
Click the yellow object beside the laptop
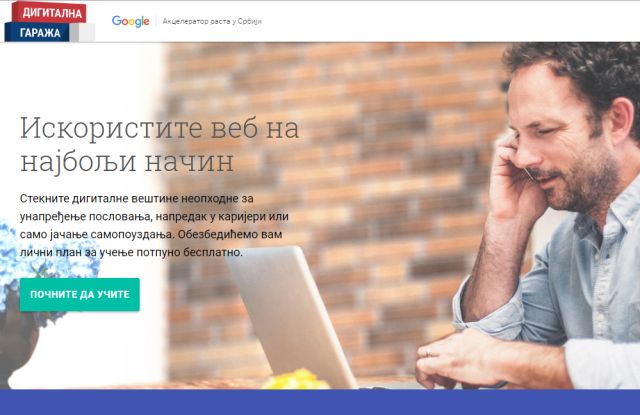pyautogui.click(x=296, y=379)
